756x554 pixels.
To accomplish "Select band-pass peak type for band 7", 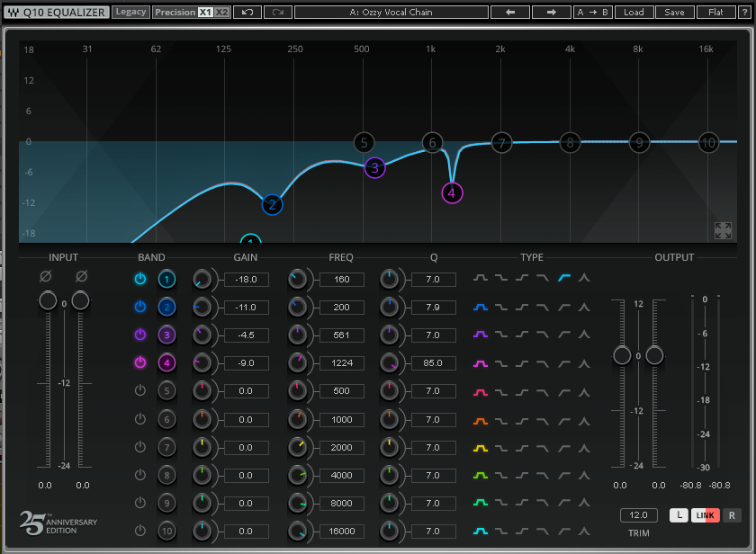I will [584, 449].
